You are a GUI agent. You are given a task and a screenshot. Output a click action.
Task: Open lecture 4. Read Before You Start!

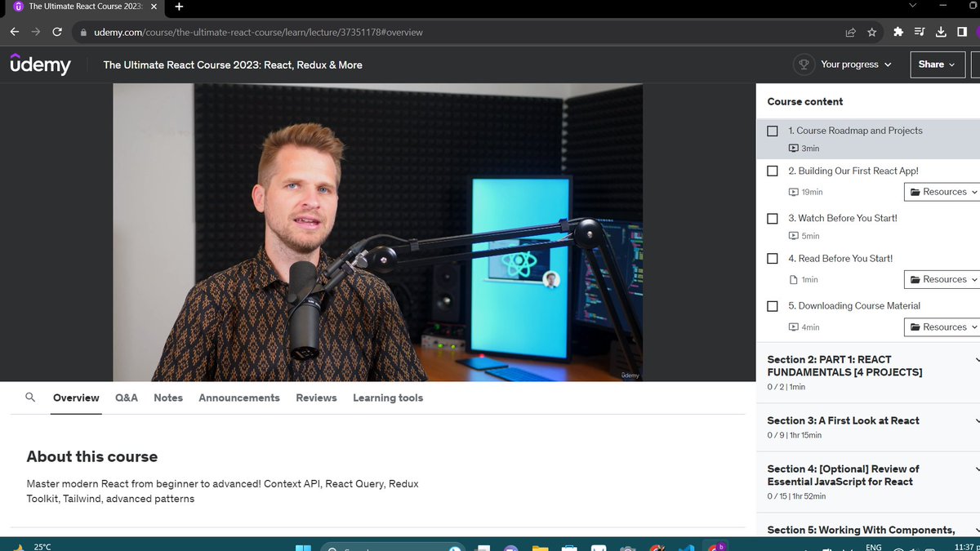(x=840, y=258)
